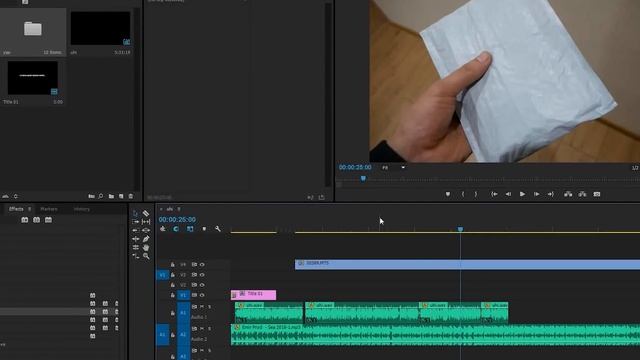Image resolution: width=640 pixels, height=360 pixels.
Task: Select the Track Select Forward tool
Action: 136,222
